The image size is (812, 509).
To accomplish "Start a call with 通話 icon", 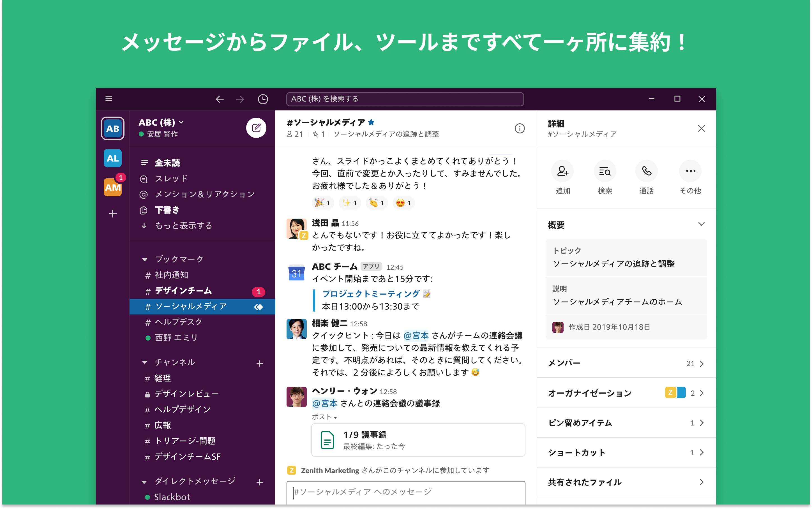I will (646, 171).
